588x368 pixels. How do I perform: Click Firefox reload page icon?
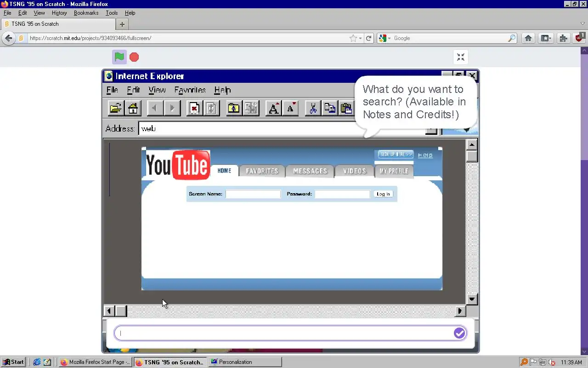(x=368, y=38)
